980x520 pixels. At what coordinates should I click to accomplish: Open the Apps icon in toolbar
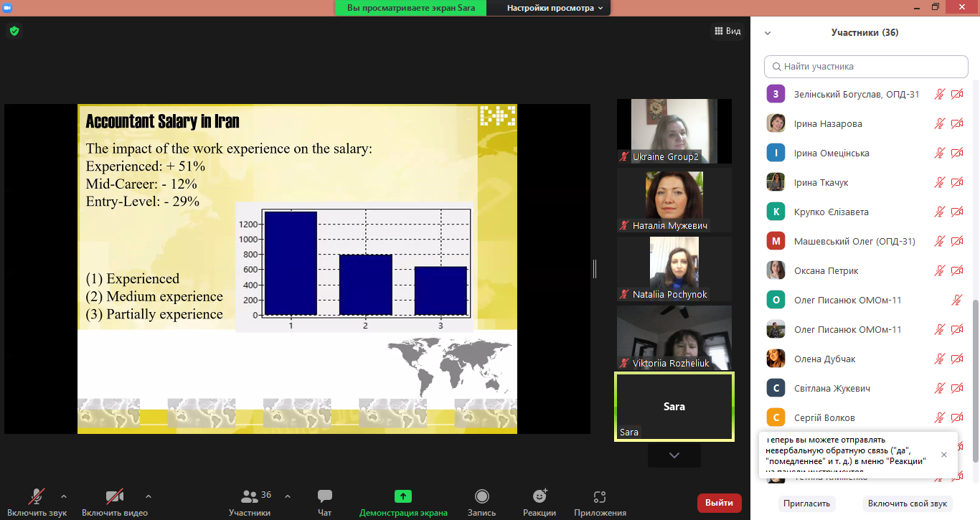coord(600,496)
